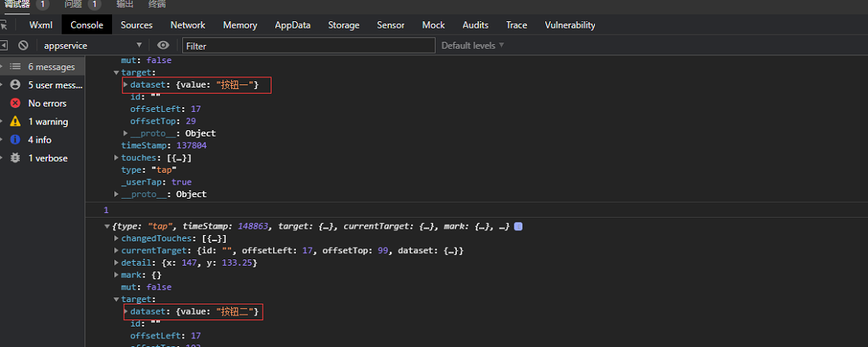Open the appservice context dropdown

point(92,46)
